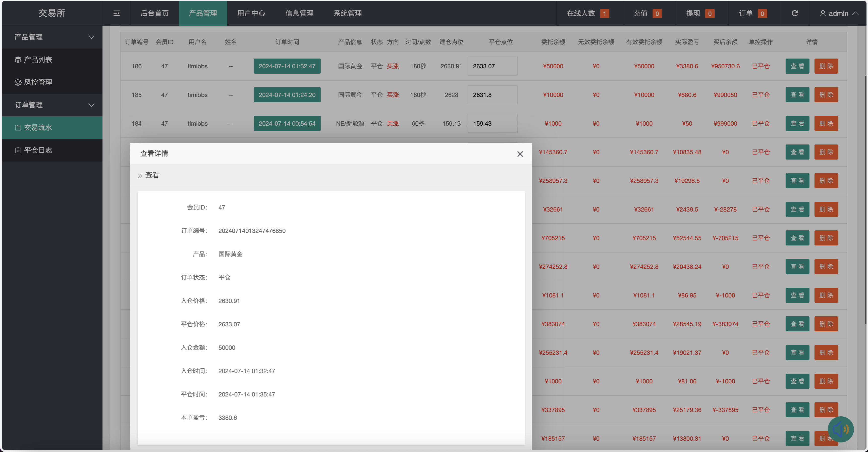The width and height of the screenshot is (868, 452).
Task: Switch to 系统管理 top tab
Action: click(x=348, y=13)
